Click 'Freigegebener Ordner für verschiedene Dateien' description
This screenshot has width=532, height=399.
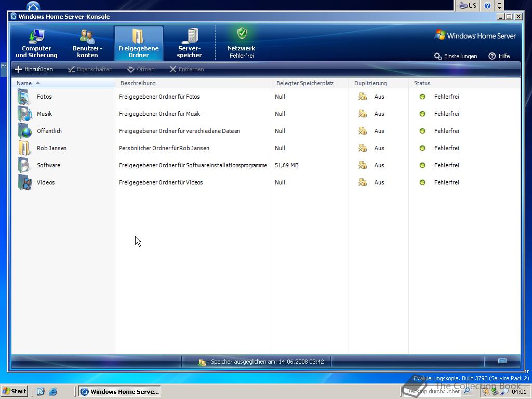pyautogui.click(x=179, y=131)
